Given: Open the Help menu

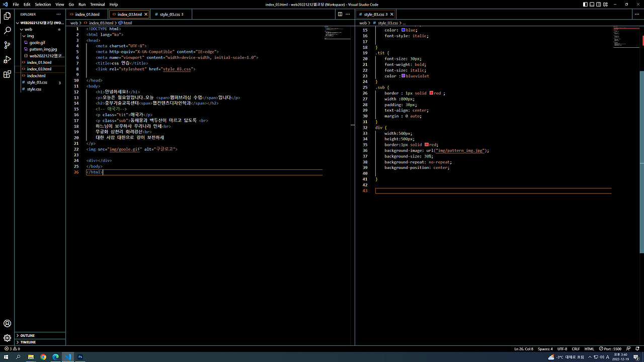Looking at the screenshot, I should [114, 5].
